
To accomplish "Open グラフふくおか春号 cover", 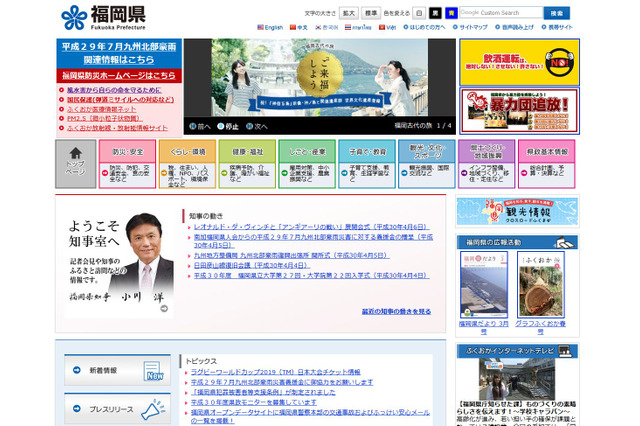I will (x=541, y=284).
